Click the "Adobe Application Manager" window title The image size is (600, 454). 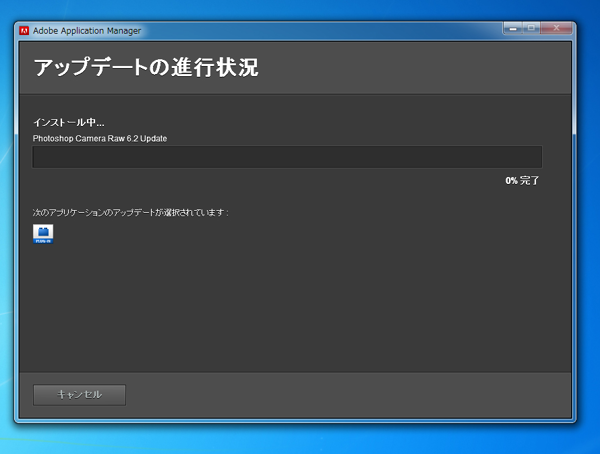[87, 31]
